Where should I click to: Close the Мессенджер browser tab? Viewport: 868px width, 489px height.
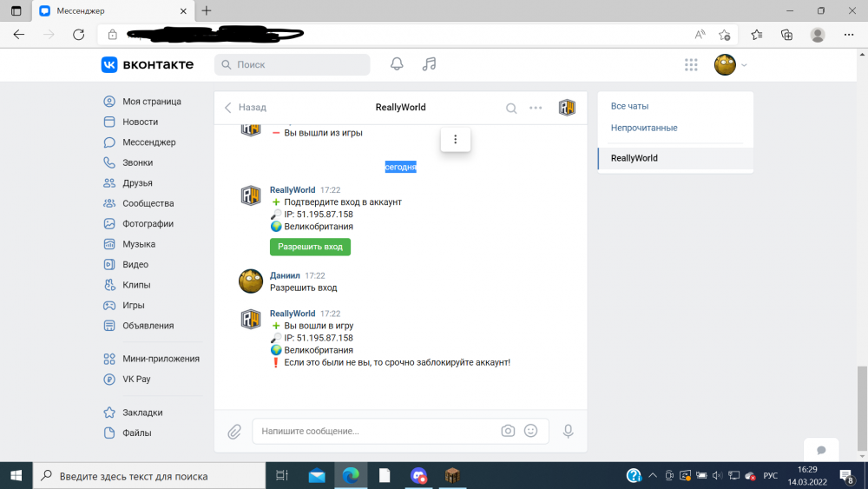pos(183,11)
